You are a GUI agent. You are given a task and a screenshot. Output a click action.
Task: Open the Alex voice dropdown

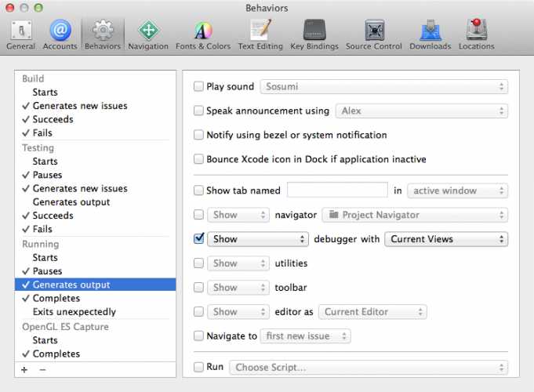(422, 111)
